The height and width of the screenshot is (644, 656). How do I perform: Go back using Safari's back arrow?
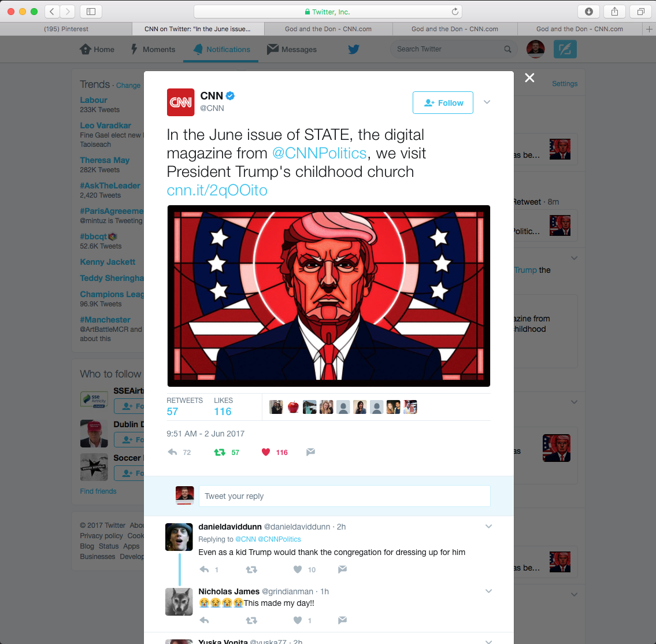pos(52,12)
